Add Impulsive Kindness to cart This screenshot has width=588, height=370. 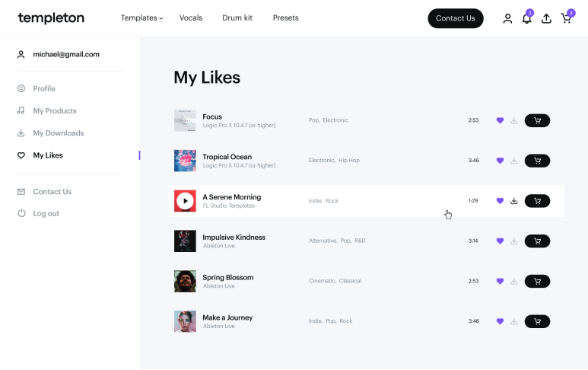tap(537, 241)
